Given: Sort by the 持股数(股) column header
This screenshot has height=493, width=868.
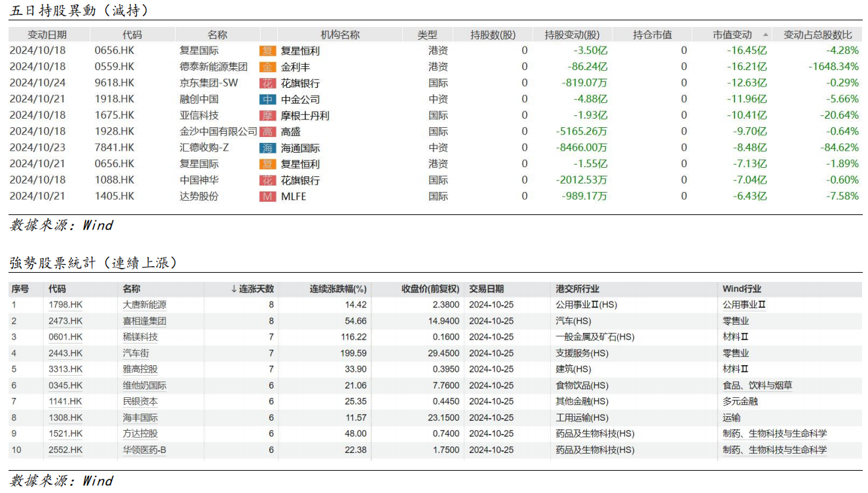Looking at the screenshot, I should point(493,35).
